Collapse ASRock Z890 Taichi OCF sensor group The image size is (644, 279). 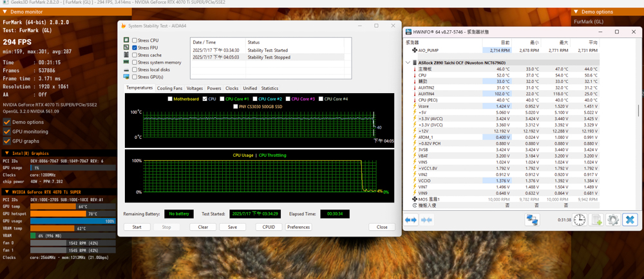tap(408, 63)
